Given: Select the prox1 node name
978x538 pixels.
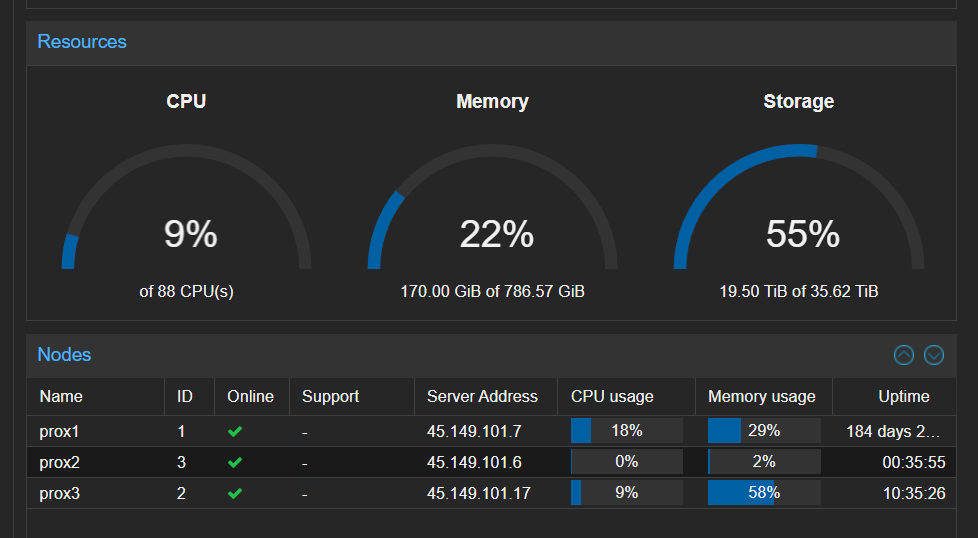Looking at the screenshot, I should click(x=59, y=431).
